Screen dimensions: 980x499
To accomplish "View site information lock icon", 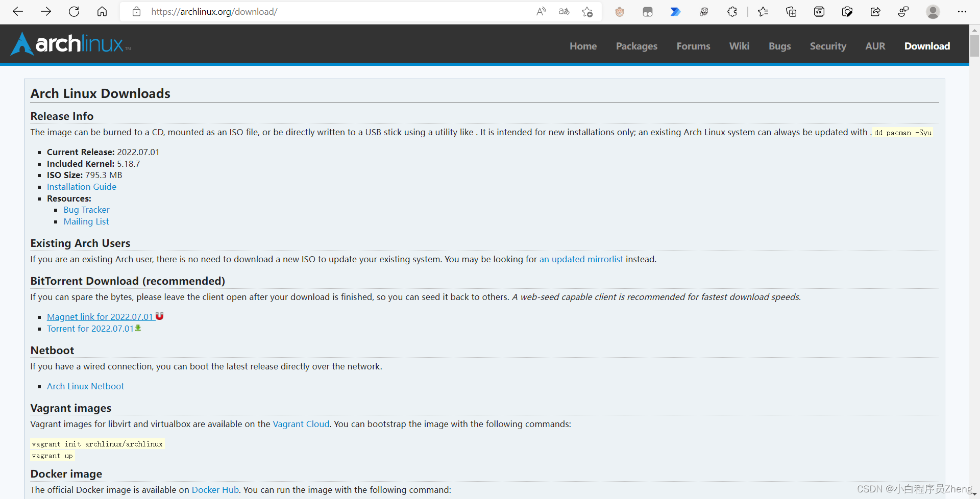I will pos(136,12).
